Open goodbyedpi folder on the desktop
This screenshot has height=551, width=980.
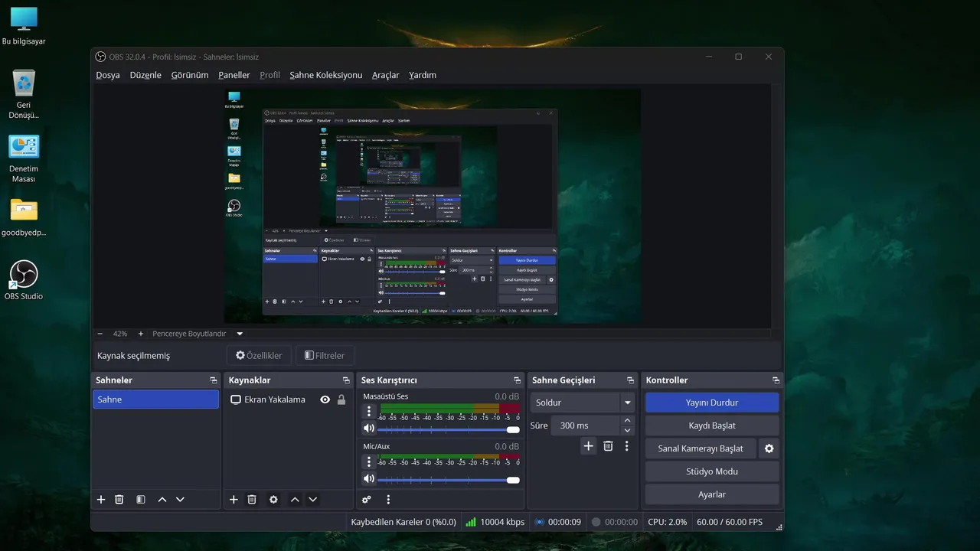(24, 217)
